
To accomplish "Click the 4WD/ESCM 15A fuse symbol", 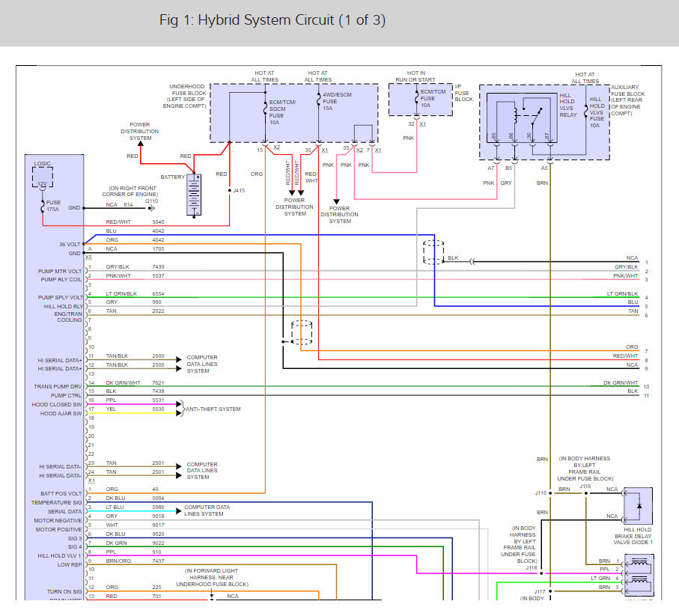I will [318, 100].
